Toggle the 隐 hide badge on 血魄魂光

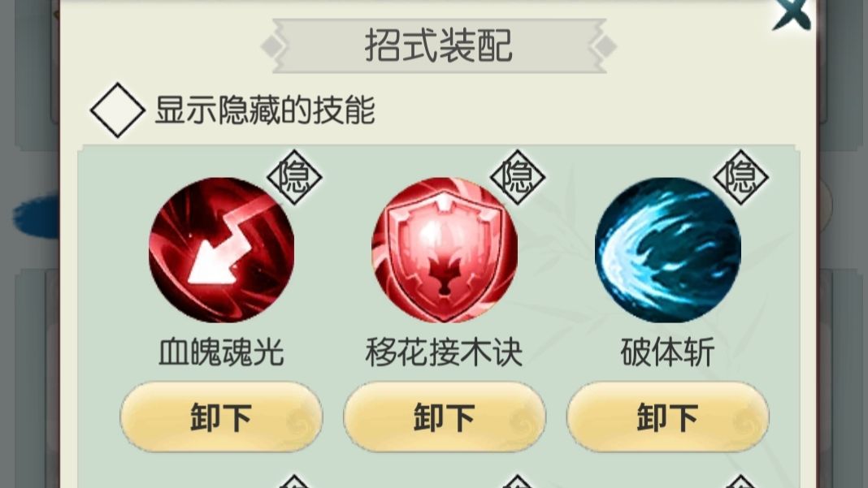pos(294,177)
